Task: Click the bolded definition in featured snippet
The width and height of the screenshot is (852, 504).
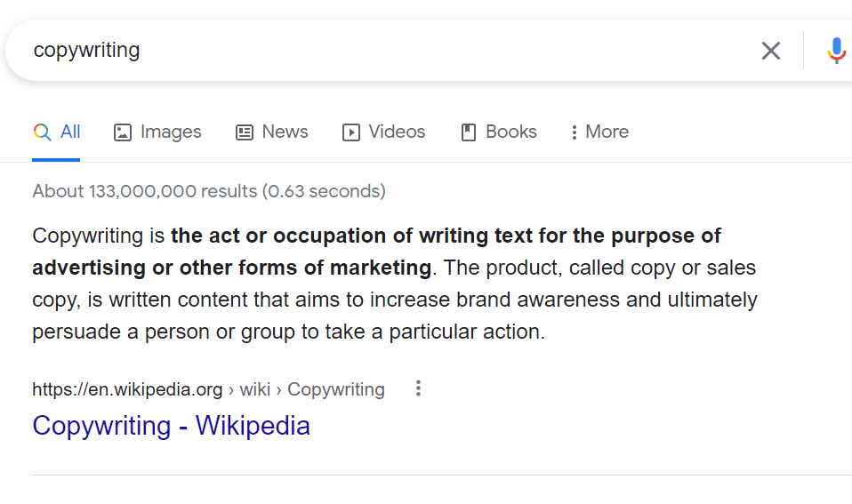Action: (x=376, y=252)
